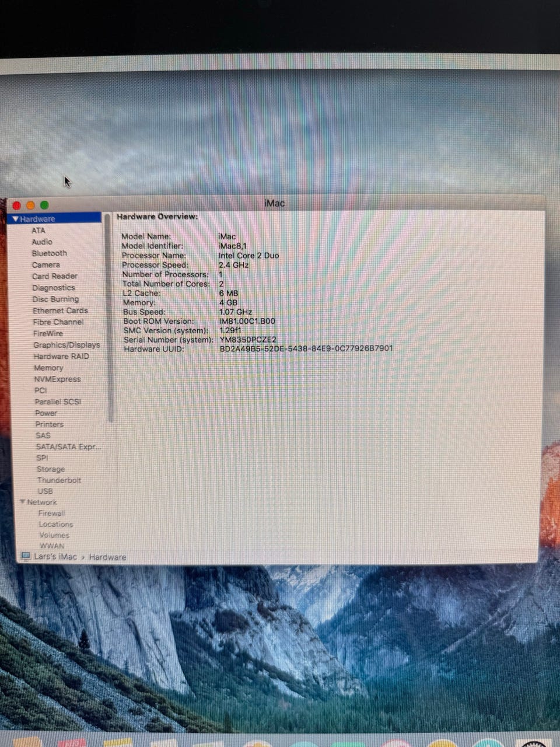Select Camera in the sidebar

click(x=46, y=264)
